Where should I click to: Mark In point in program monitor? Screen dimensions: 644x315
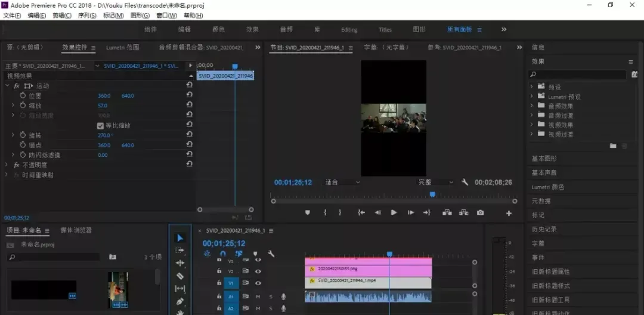click(x=325, y=212)
